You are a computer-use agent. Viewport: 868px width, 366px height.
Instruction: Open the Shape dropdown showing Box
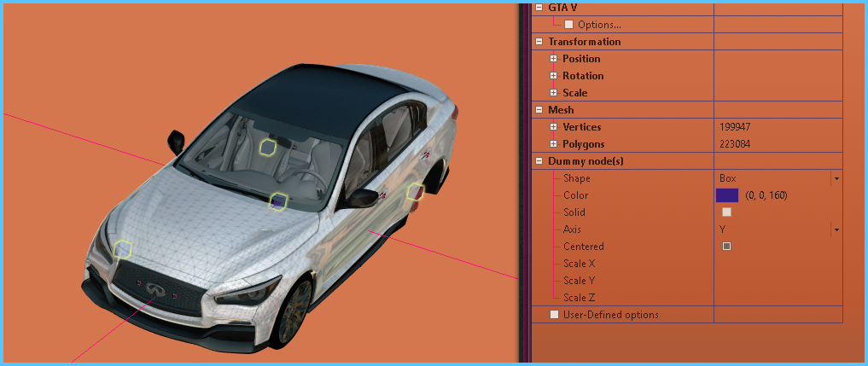pyautogui.click(x=836, y=178)
